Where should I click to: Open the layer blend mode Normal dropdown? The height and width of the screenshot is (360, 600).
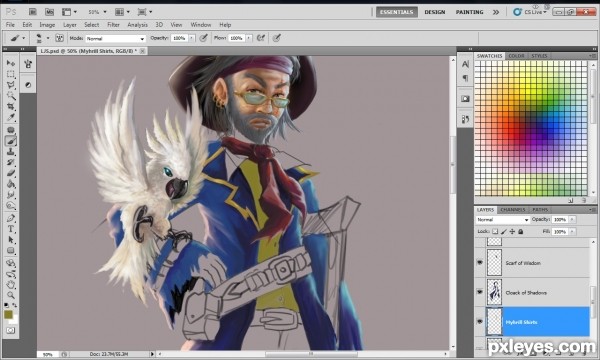point(502,220)
